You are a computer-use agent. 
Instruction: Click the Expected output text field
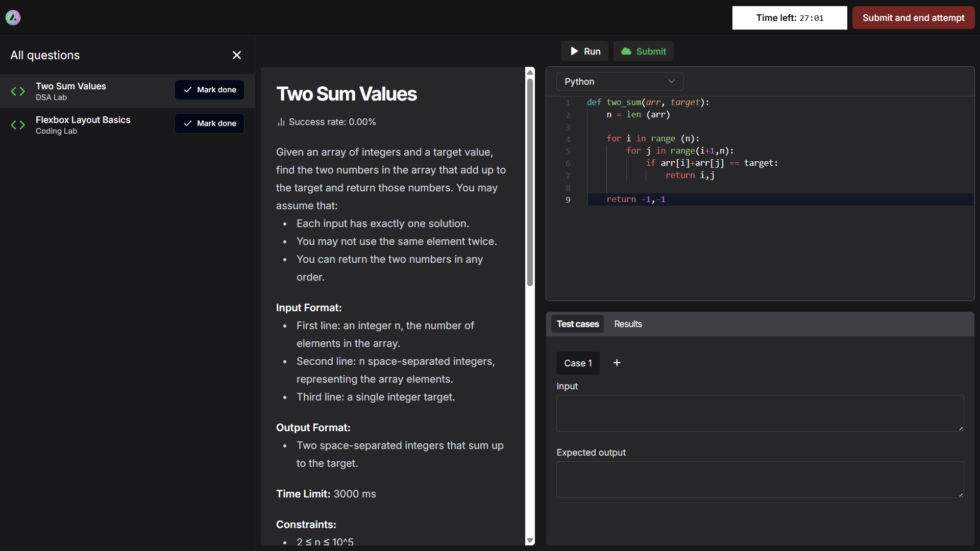coord(759,480)
